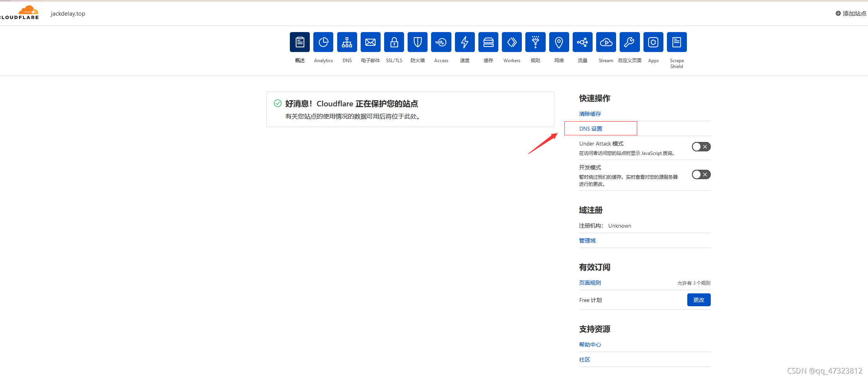Open the Access section icon
This screenshot has height=379, width=868.
(441, 42)
